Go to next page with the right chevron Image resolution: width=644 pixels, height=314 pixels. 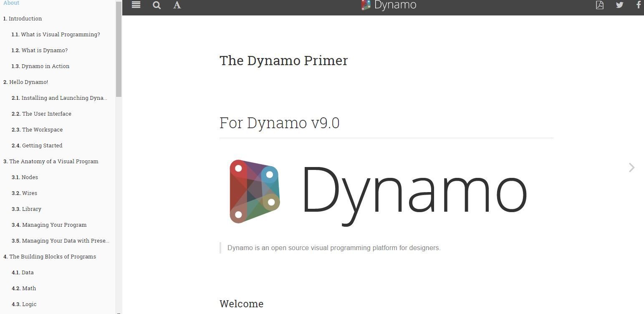click(x=631, y=167)
